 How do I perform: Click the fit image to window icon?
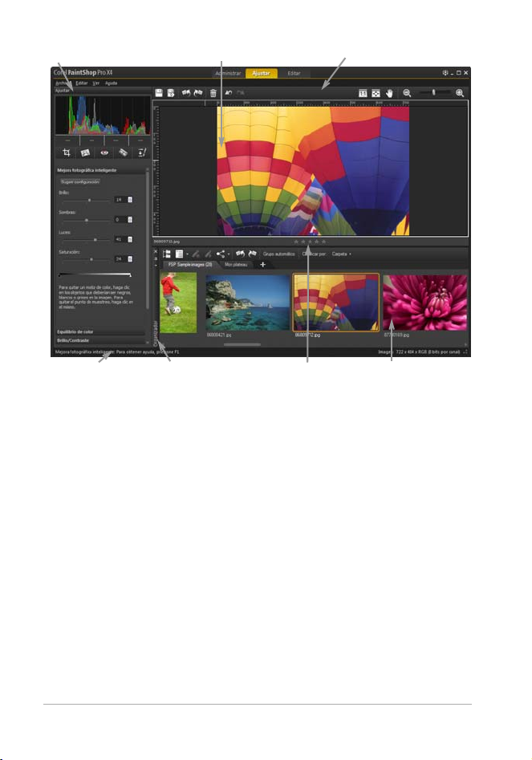coord(376,93)
